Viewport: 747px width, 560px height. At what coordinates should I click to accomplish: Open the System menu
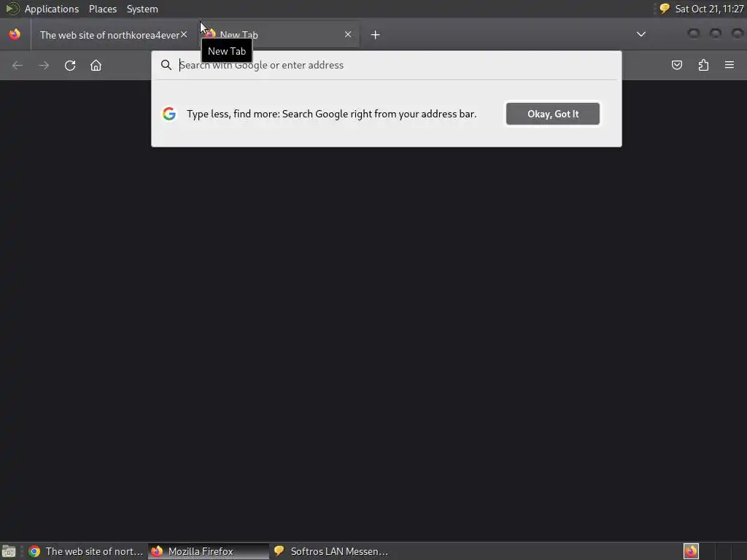pos(142,9)
